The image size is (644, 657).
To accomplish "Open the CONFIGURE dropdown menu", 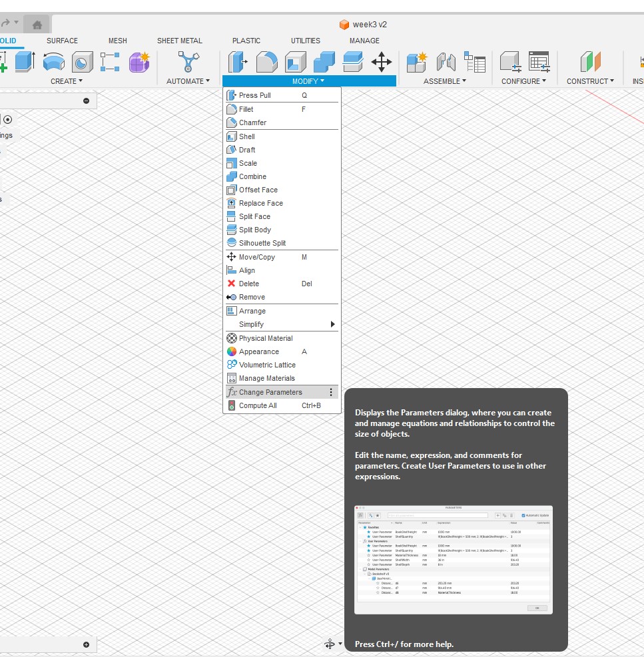I will point(523,81).
